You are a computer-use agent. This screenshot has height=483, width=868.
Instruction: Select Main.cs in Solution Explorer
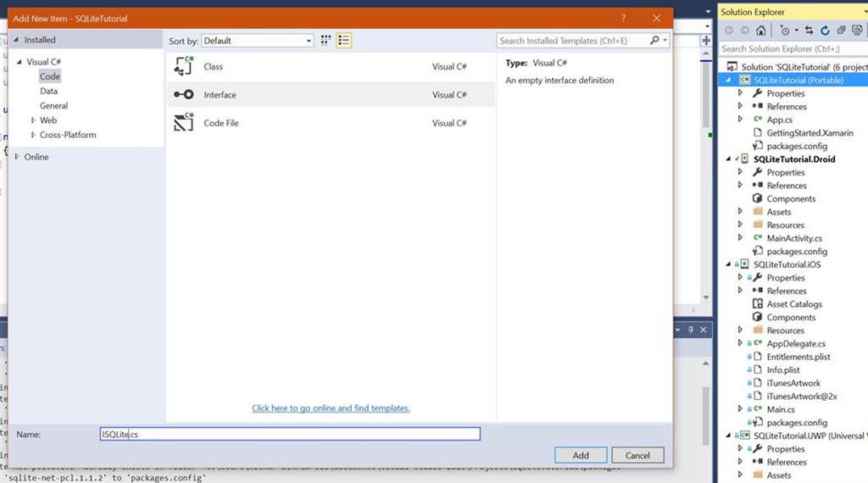(781, 409)
